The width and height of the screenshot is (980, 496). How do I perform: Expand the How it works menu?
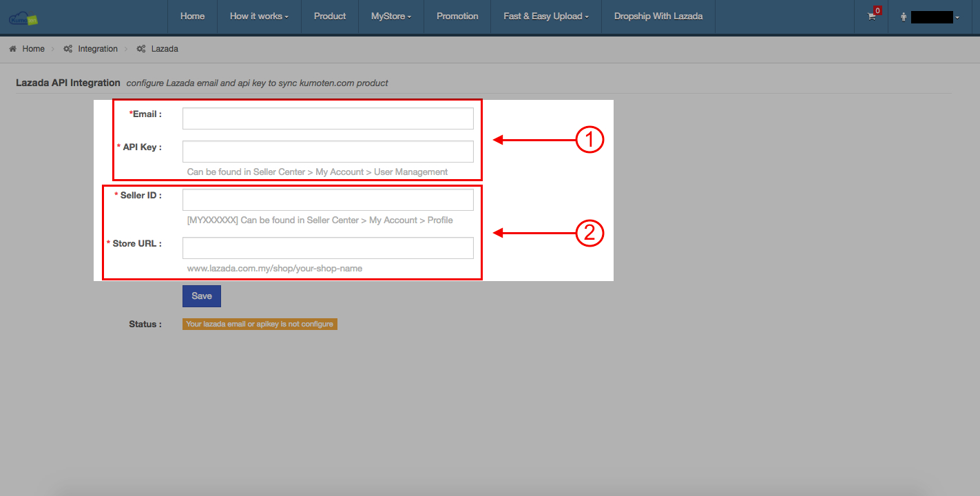(259, 17)
